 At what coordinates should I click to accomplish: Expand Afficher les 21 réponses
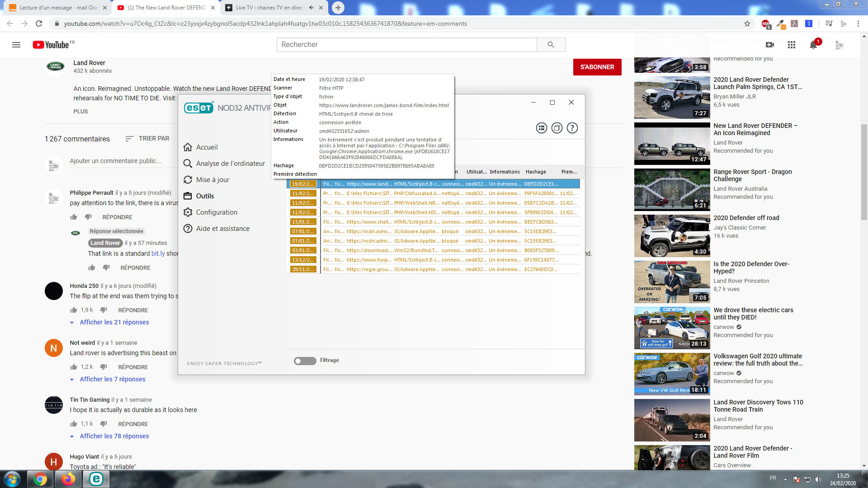tap(114, 322)
